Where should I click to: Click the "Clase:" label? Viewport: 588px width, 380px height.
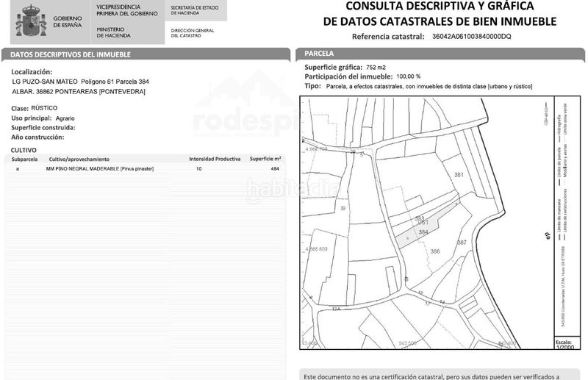tap(20, 109)
